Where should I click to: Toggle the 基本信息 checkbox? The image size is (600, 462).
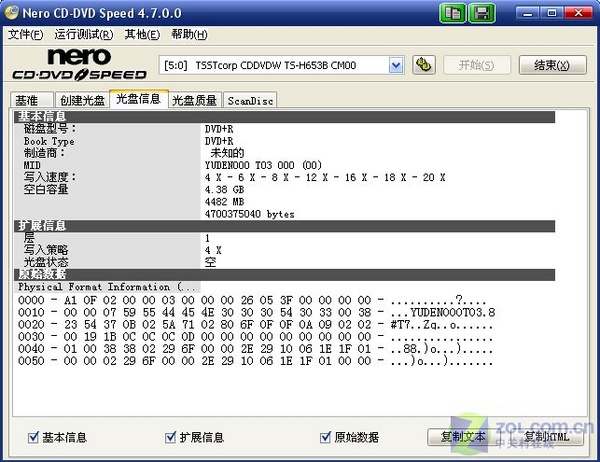pos(33,437)
